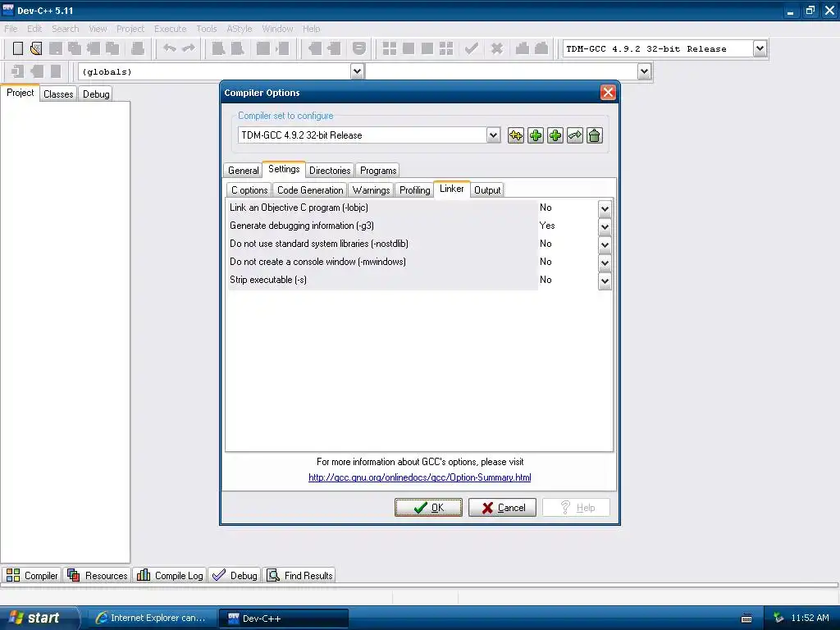Switch to the Classes tab in side panel
The image size is (840, 630).
(58, 94)
